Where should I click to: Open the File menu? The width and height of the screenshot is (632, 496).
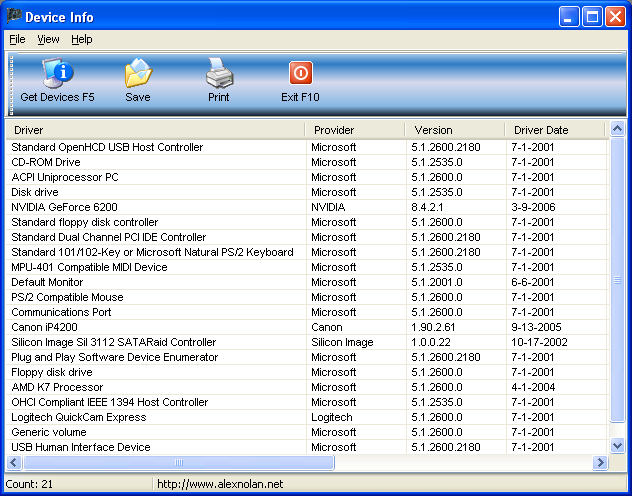point(17,39)
